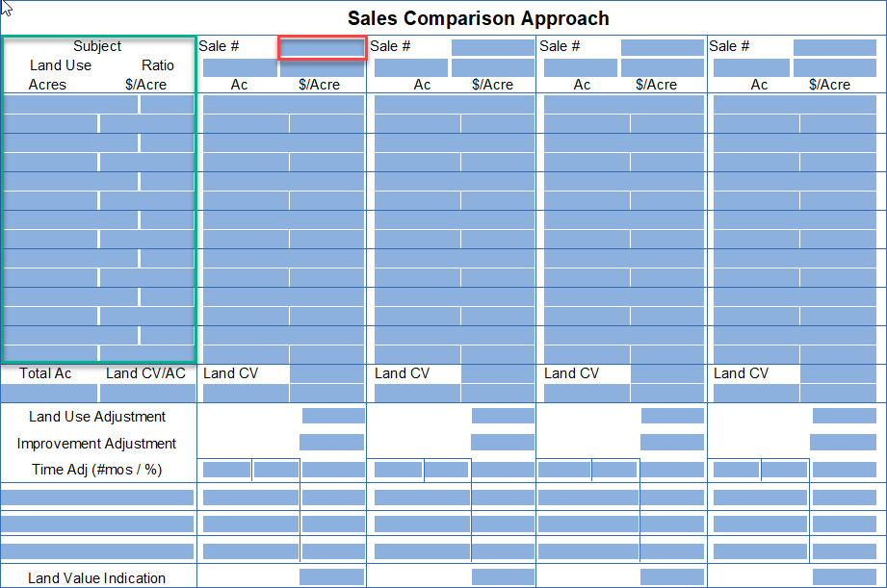This screenshot has height=588, width=887.
Task: Select Land Use Adjustment field for third sale
Action: pos(672,416)
